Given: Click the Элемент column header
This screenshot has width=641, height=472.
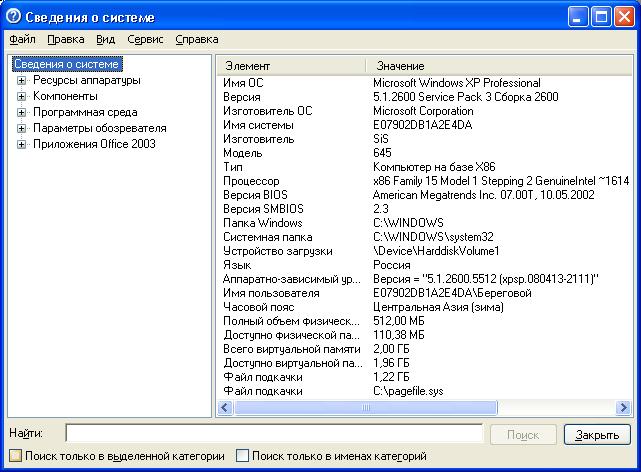Looking at the screenshot, I should [x=291, y=66].
